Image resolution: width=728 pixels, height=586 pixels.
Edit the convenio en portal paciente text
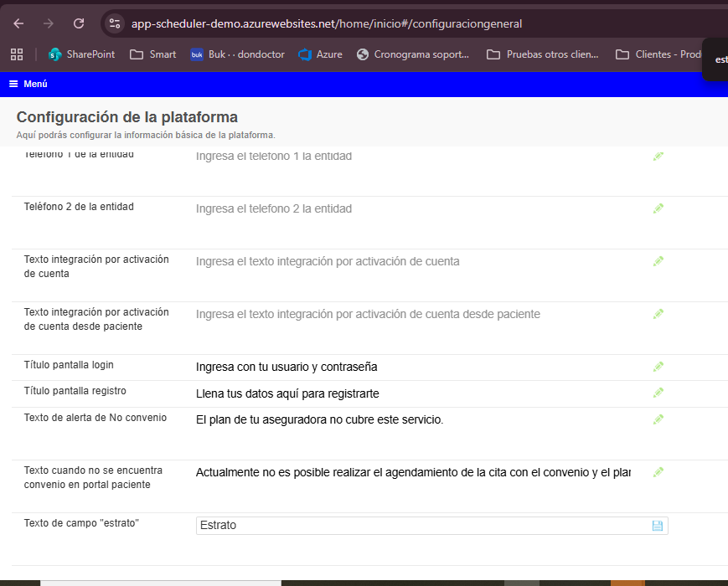tap(658, 472)
